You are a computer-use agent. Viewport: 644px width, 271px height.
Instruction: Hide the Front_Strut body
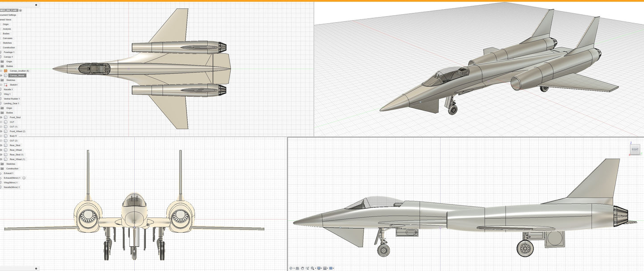point(1,117)
